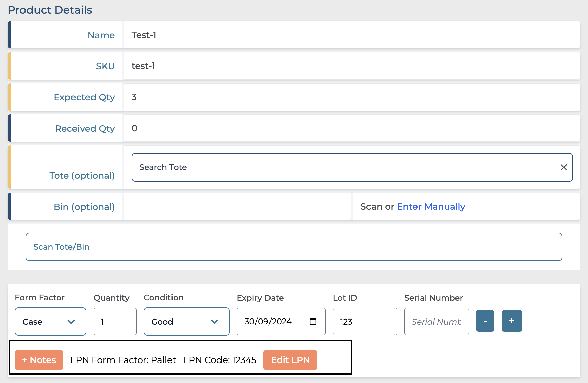The width and height of the screenshot is (588, 383).
Task: Follow the Enter Manually link
Action: [x=431, y=207]
